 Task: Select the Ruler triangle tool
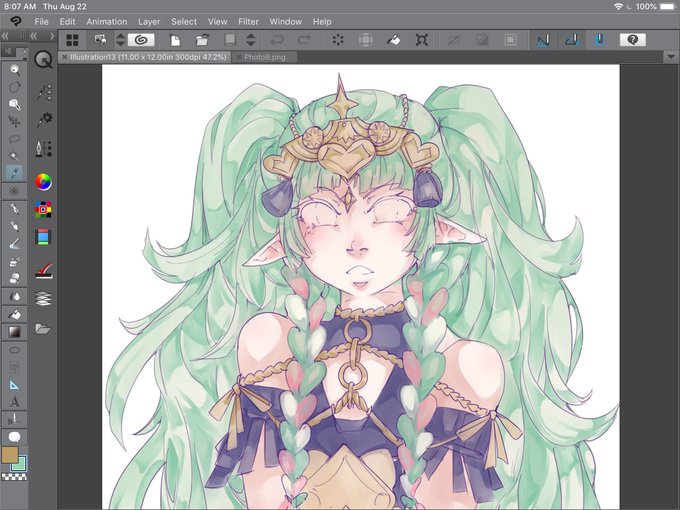point(15,385)
